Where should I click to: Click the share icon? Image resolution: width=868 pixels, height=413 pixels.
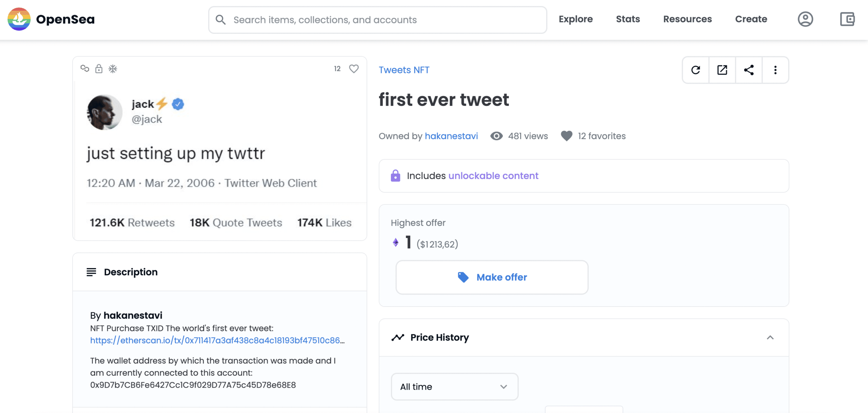(x=749, y=70)
